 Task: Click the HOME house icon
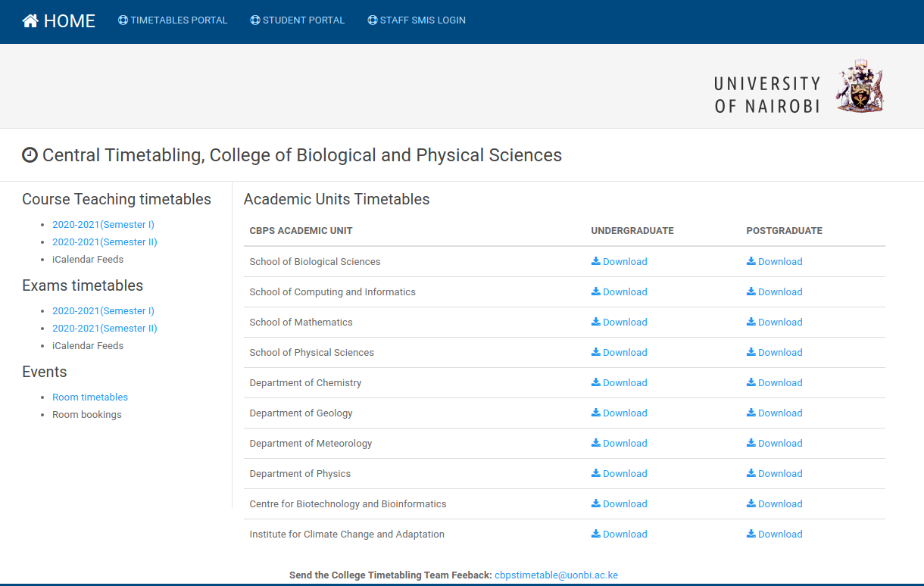[x=30, y=21]
